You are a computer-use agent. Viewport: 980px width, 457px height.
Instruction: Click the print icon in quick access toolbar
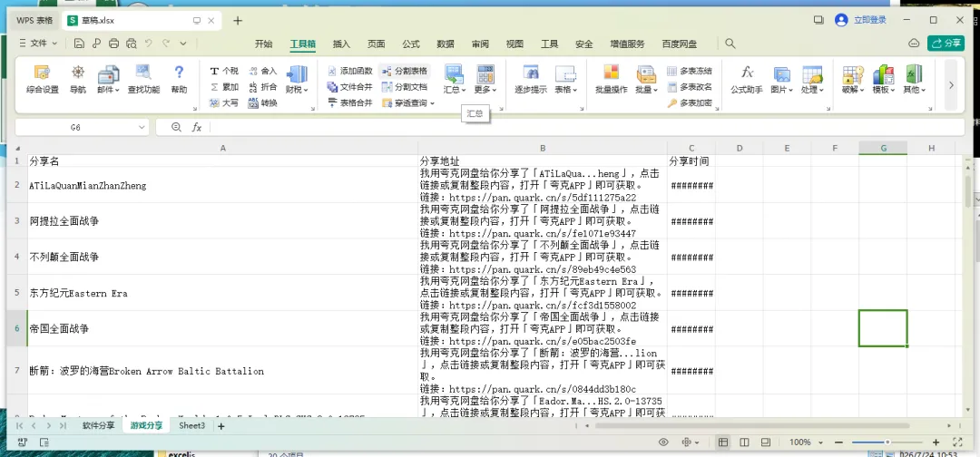[113, 44]
